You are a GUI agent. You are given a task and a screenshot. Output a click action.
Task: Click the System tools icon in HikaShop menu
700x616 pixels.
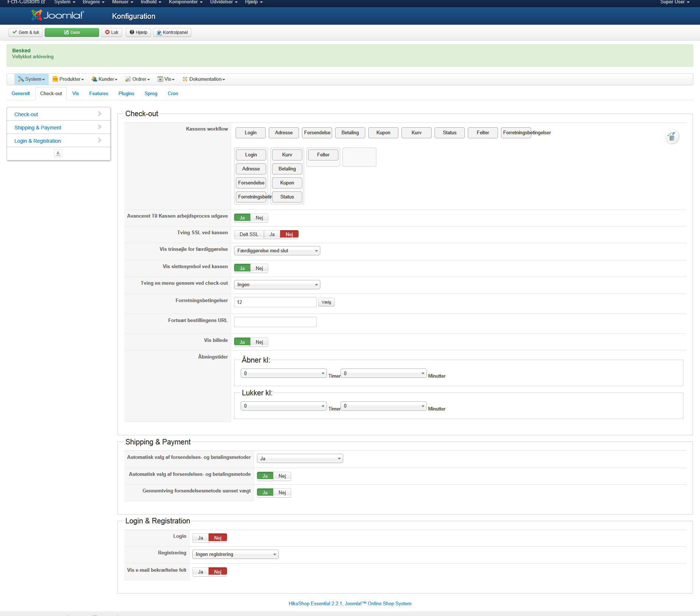click(x=21, y=79)
